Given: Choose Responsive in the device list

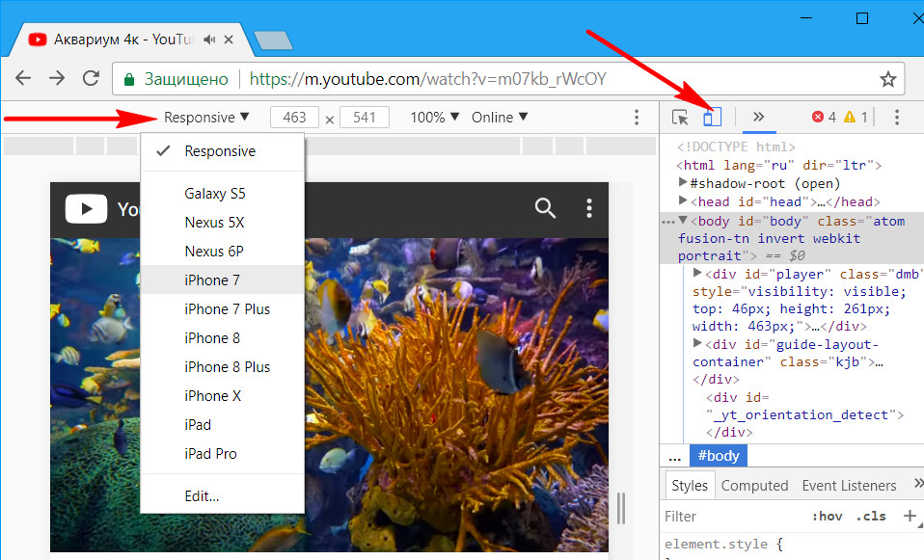Looking at the screenshot, I should point(222,151).
